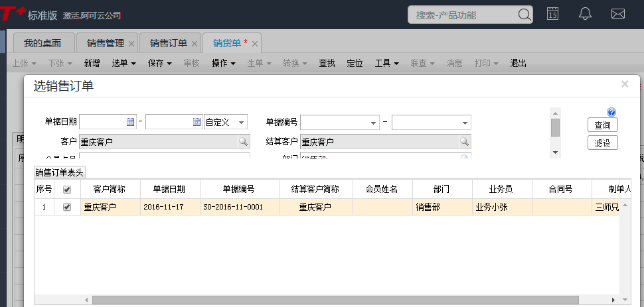644x307 pixels.
Task: Click the 客户 field lookup magnifier
Action: tap(244, 142)
